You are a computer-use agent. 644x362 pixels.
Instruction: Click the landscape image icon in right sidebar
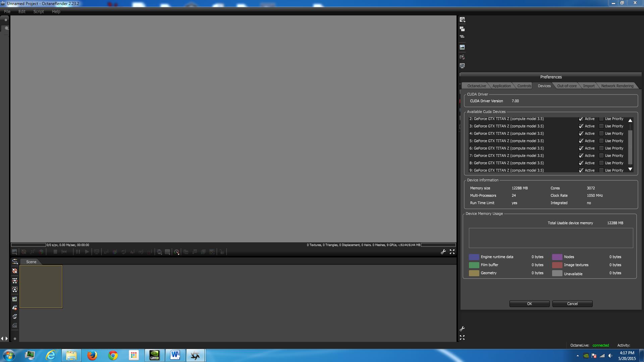click(x=462, y=47)
